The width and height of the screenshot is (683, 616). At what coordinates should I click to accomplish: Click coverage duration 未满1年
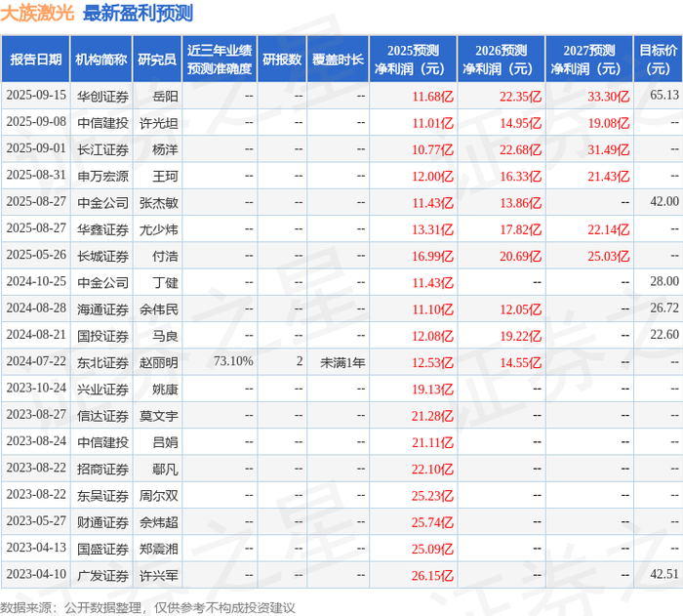coord(342,362)
